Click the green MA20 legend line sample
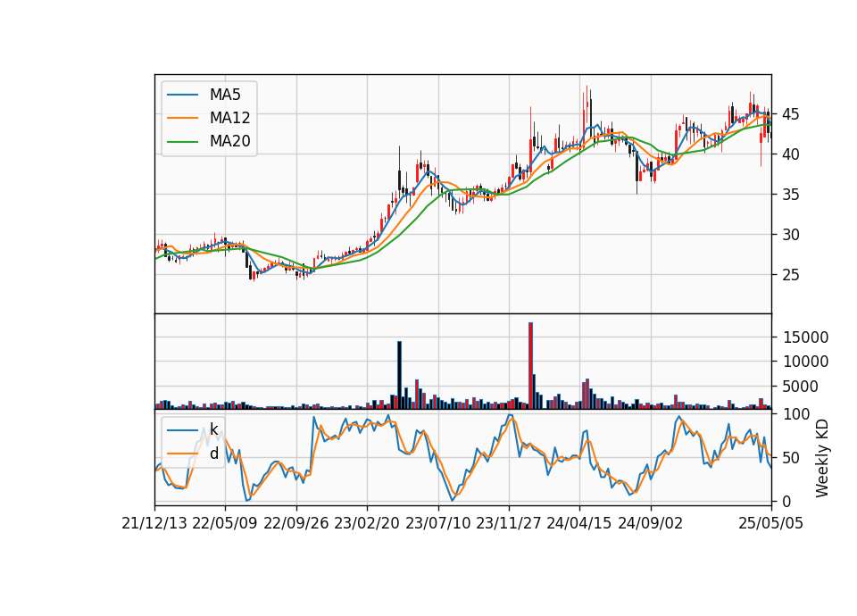 pos(182,141)
